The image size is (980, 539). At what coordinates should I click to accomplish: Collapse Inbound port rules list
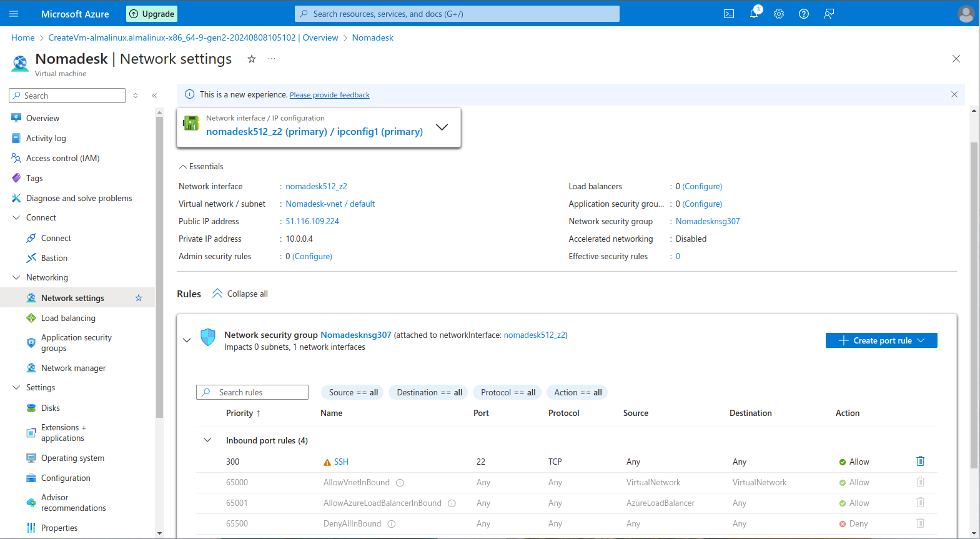pyautogui.click(x=207, y=440)
